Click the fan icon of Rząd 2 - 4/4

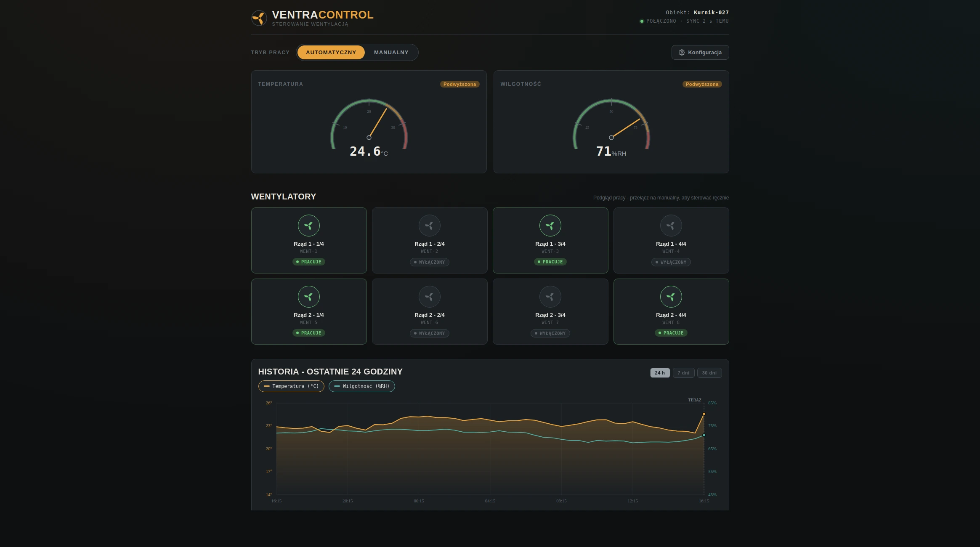coord(671,297)
